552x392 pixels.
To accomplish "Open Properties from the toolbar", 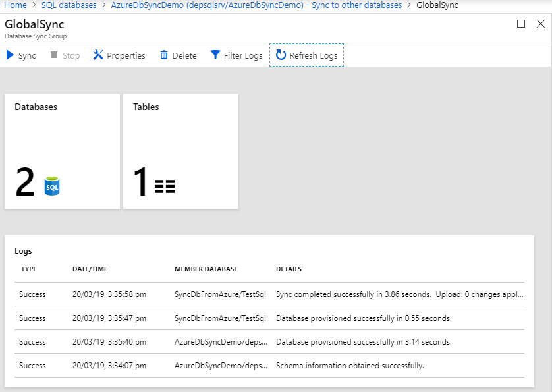I will click(x=126, y=55).
